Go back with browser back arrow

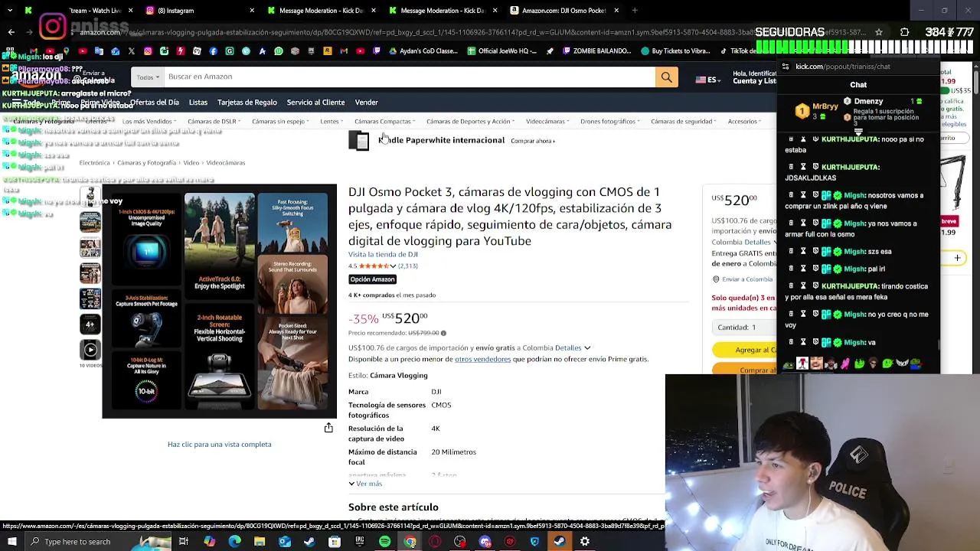pyautogui.click(x=11, y=32)
